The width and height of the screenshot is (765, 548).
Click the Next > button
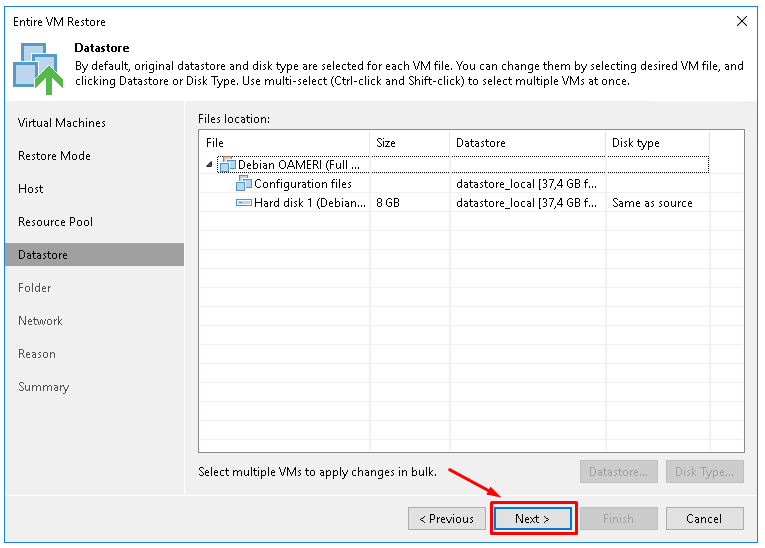[533, 518]
